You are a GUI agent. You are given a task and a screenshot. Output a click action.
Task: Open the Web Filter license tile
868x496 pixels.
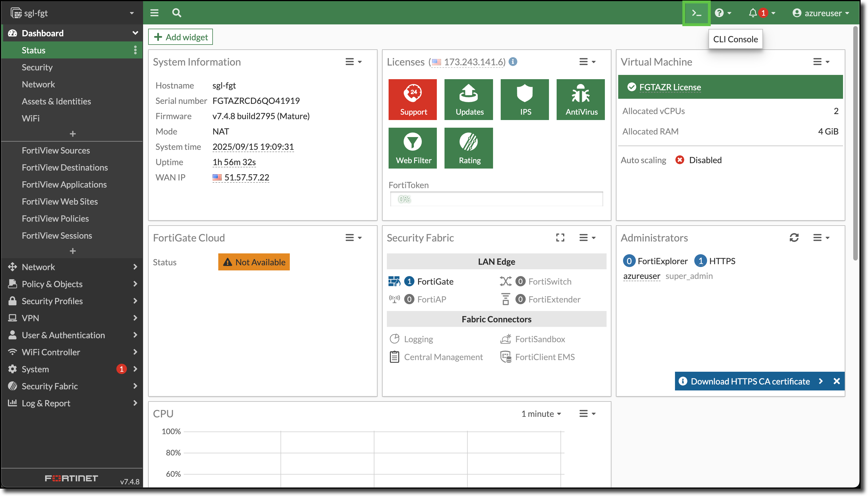tap(412, 148)
